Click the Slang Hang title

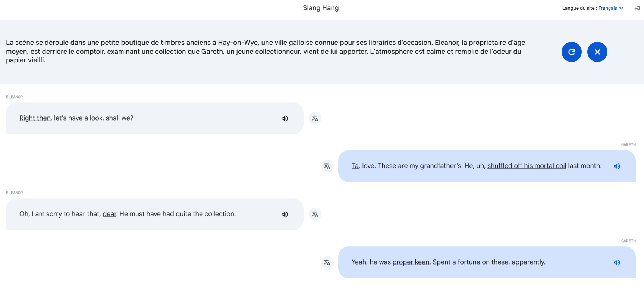321,8
